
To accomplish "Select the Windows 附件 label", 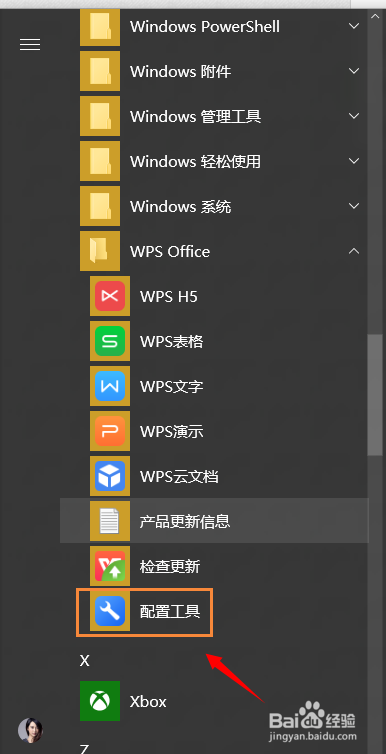I will click(181, 72).
